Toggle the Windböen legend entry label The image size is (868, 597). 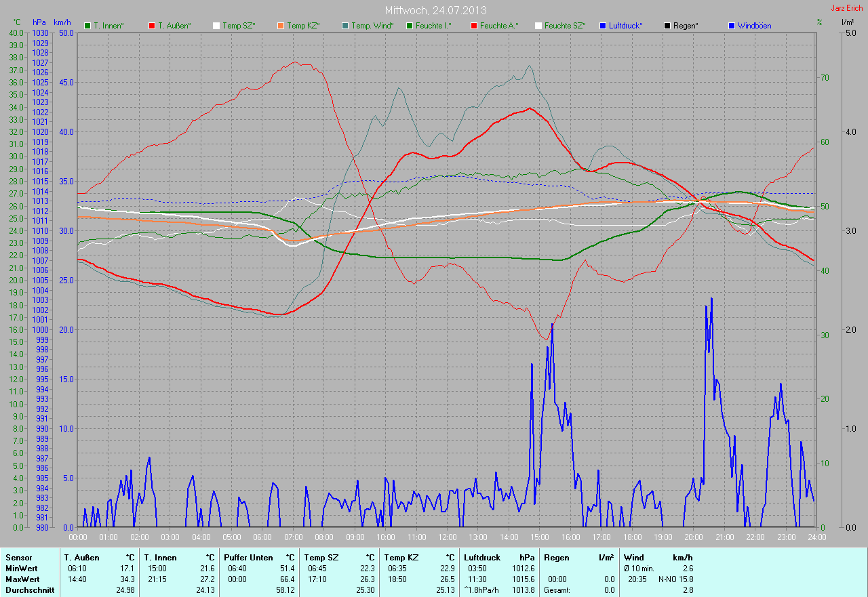[755, 26]
